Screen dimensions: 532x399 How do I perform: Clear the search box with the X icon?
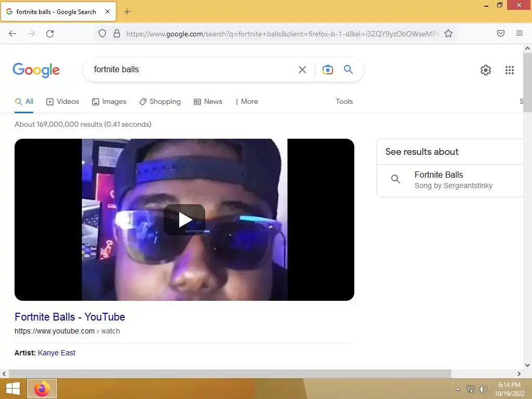pos(302,70)
